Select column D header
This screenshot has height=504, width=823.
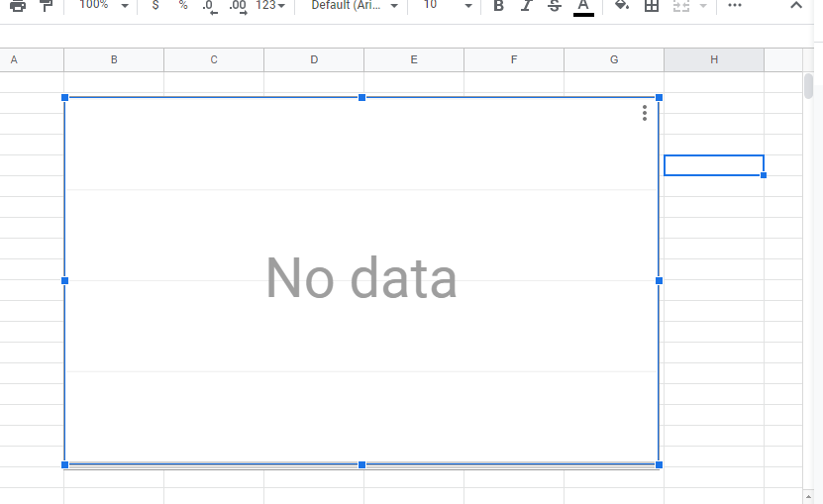[x=314, y=59]
